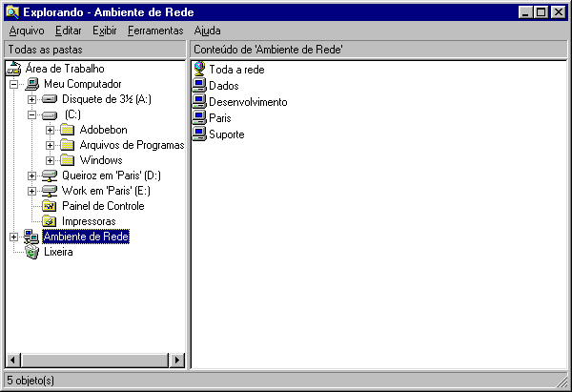Click the Queiroz em 'Paris' (D:) network drive icon
The width and height of the screenshot is (572, 392).
click(50, 175)
